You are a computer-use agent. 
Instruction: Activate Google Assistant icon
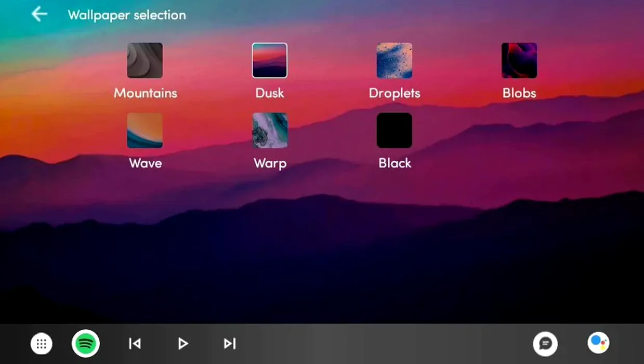pos(599,343)
